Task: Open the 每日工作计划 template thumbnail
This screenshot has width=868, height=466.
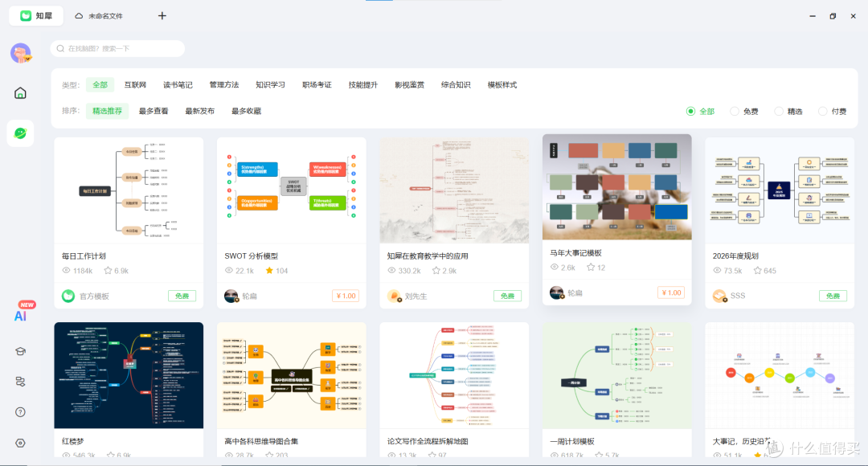Action: [x=129, y=190]
